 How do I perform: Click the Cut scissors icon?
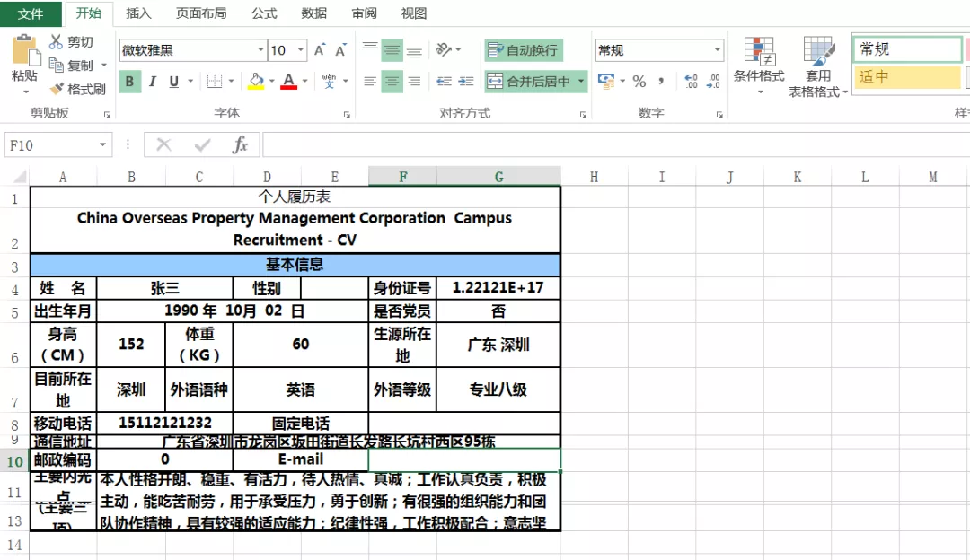pos(57,41)
